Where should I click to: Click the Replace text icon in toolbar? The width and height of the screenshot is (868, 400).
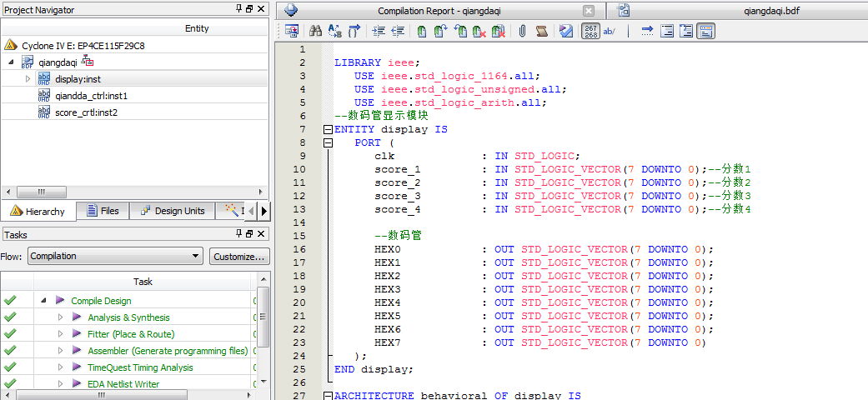(335, 32)
